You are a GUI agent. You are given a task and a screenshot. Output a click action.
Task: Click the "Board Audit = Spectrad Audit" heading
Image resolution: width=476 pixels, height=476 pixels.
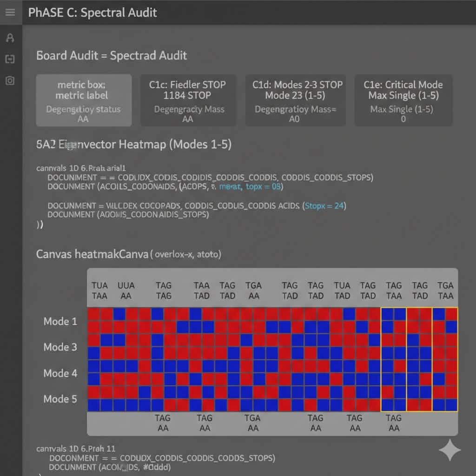point(112,56)
